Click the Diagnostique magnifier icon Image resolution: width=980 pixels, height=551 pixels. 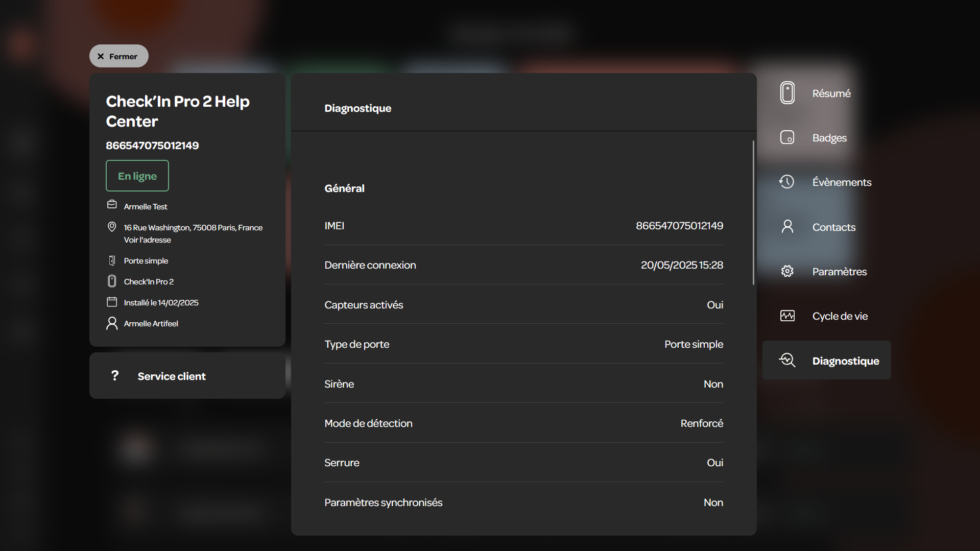(787, 360)
